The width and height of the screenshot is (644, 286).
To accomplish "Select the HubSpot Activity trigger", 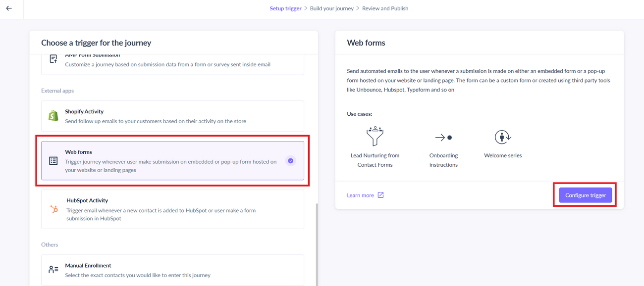I will (172, 209).
